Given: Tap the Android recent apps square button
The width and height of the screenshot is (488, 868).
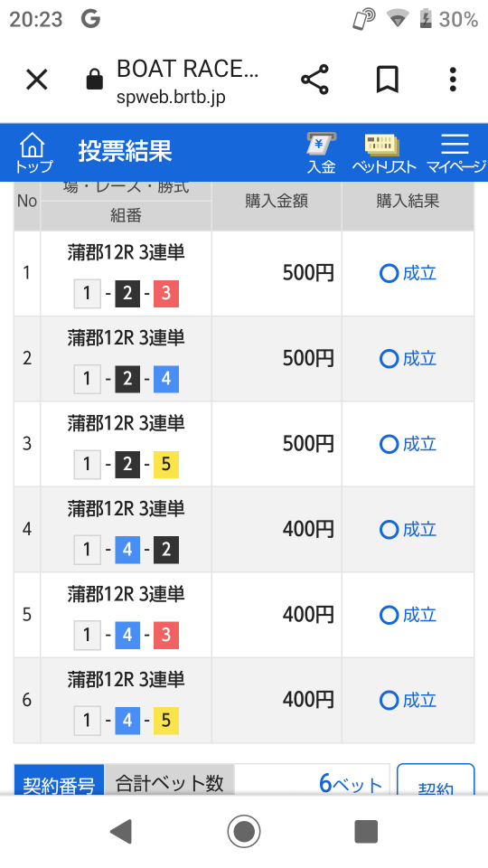Looking at the screenshot, I should pos(366,832).
